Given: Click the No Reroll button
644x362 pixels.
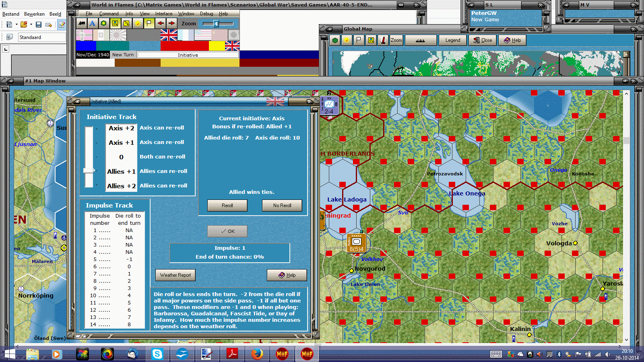Looking at the screenshot, I should (x=282, y=206).
